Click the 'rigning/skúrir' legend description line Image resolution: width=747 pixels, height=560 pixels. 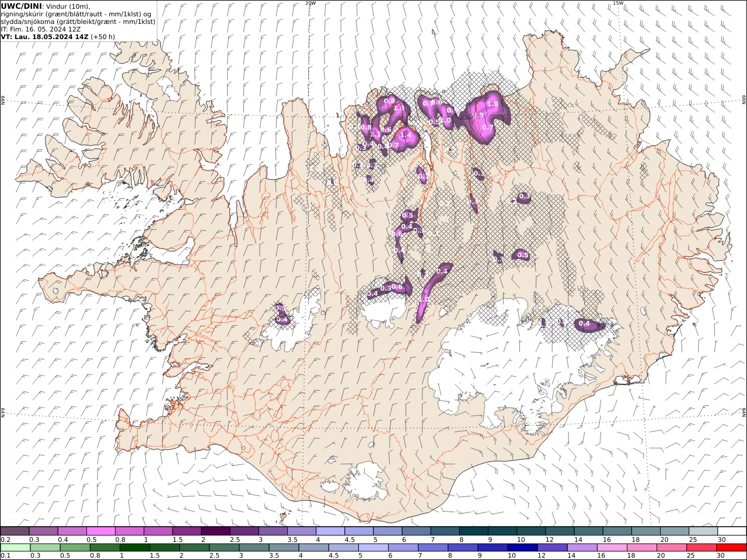[76, 13]
